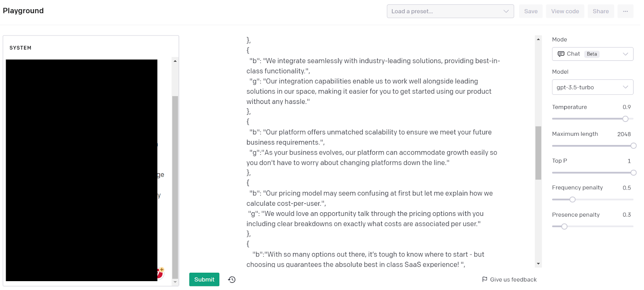This screenshot has height=290, width=644.
Task: Open the ellipsis options menu in the top bar
Action: pos(625,11)
